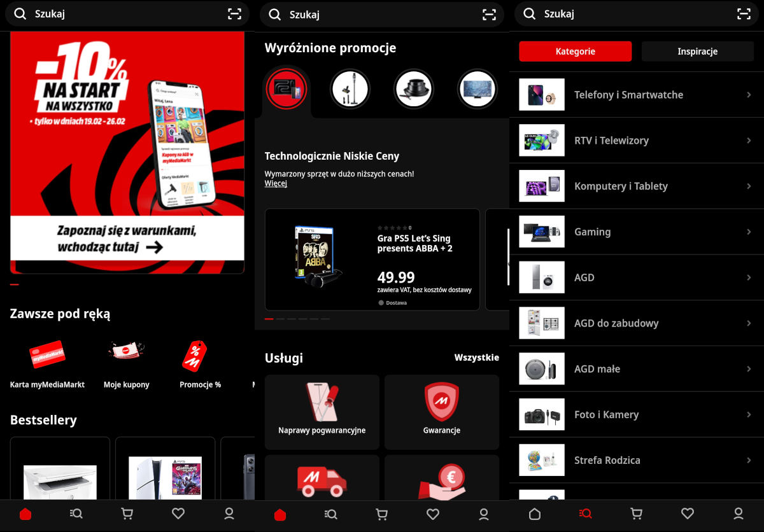The height and width of the screenshot is (532, 764).
Task: Tap the -10% na start banner
Action: [127, 153]
